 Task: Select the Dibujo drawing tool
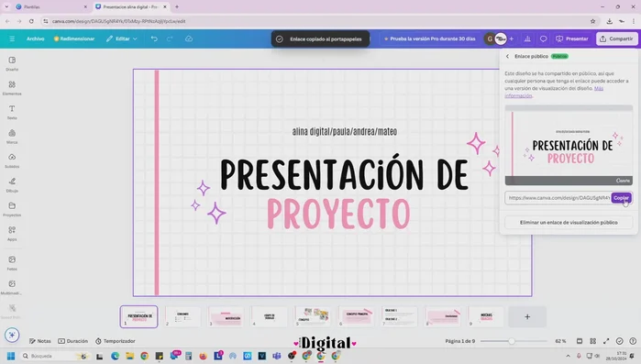coord(12,184)
